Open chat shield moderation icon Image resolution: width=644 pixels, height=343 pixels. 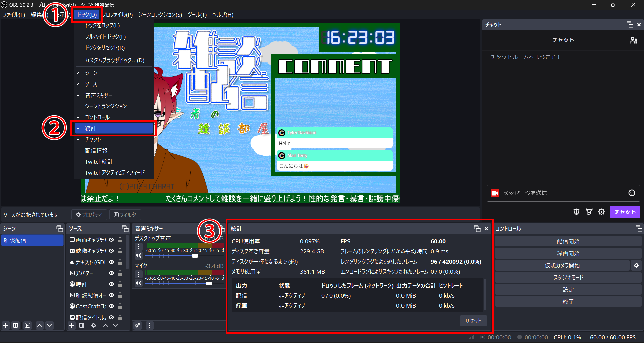[x=576, y=212]
